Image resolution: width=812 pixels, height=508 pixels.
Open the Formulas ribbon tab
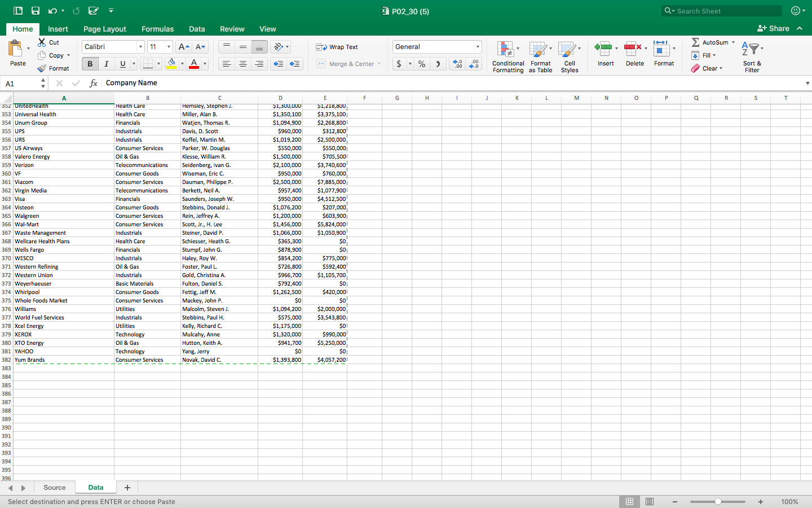click(x=157, y=29)
